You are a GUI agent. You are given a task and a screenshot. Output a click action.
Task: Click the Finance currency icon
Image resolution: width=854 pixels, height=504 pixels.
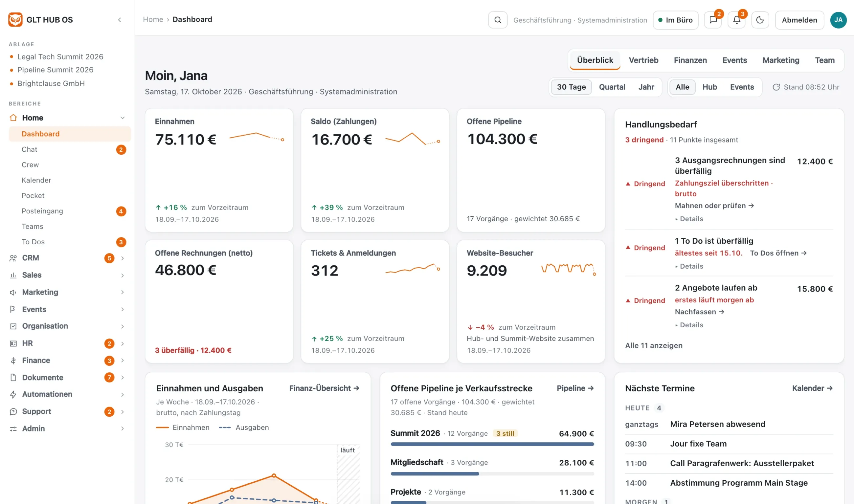pos(13,360)
